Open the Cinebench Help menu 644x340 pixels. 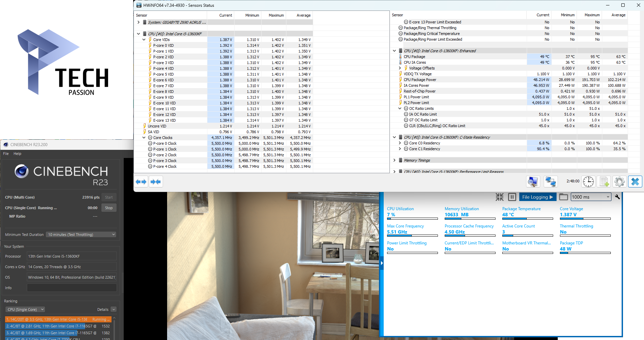coord(17,154)
